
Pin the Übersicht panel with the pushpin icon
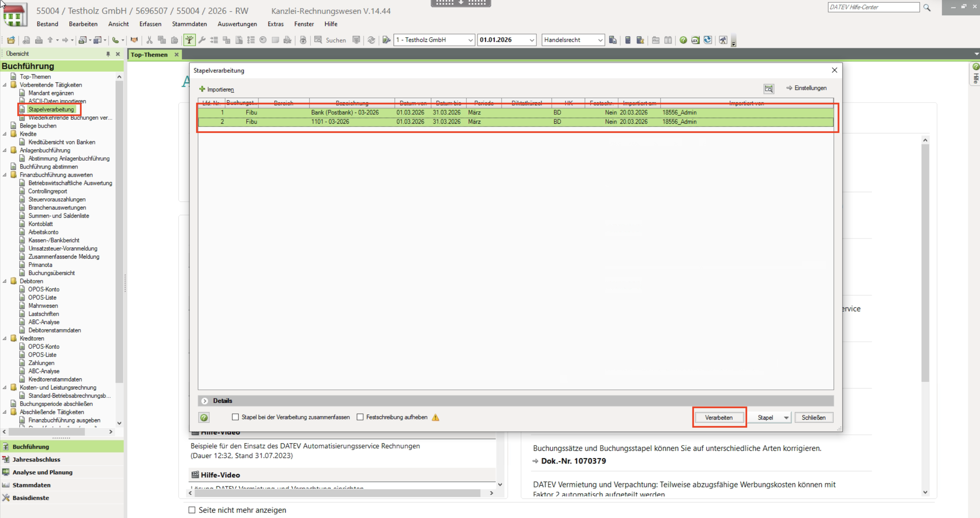coord(108,54)
